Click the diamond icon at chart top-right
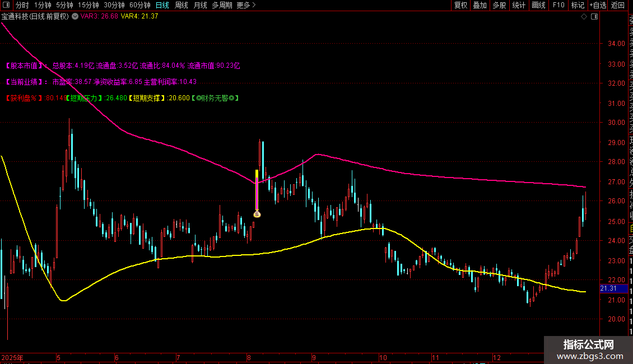This screenshot has height=364, width=633. click(x=584, y=17)
